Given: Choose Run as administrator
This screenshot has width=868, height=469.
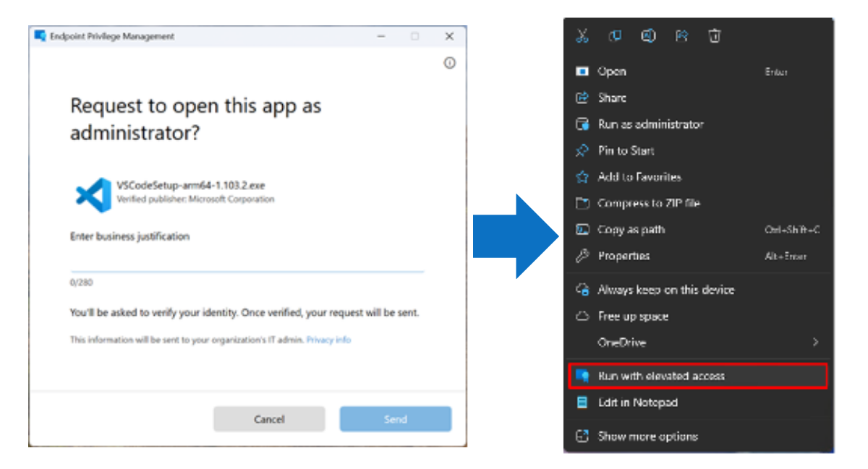Looking at the screenshot, I should tap(698, 124).
